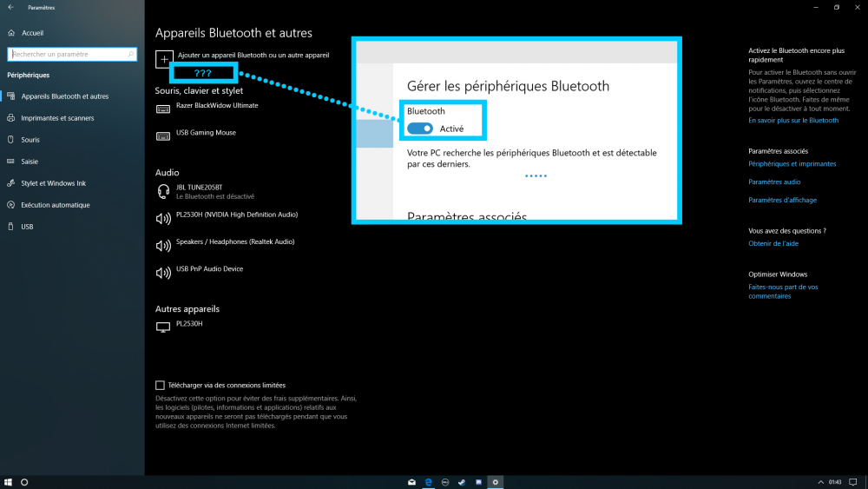
Task: Open Imprimantes et scanners section
Action: (57, 118)
